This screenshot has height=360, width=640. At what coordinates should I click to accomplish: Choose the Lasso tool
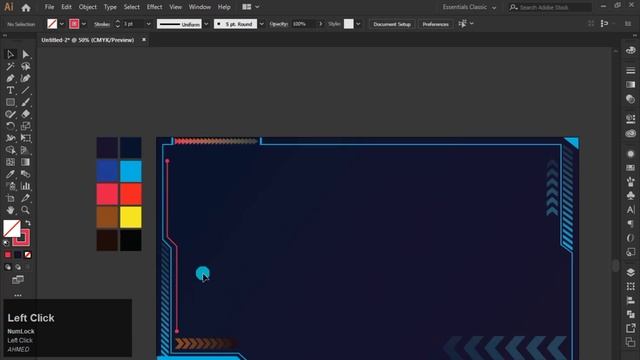tap(26, 66)
